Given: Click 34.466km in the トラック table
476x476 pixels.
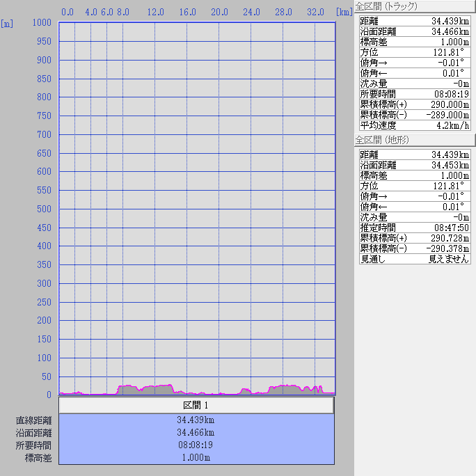Looking at the screenshot, I should (x=450, y=31).
